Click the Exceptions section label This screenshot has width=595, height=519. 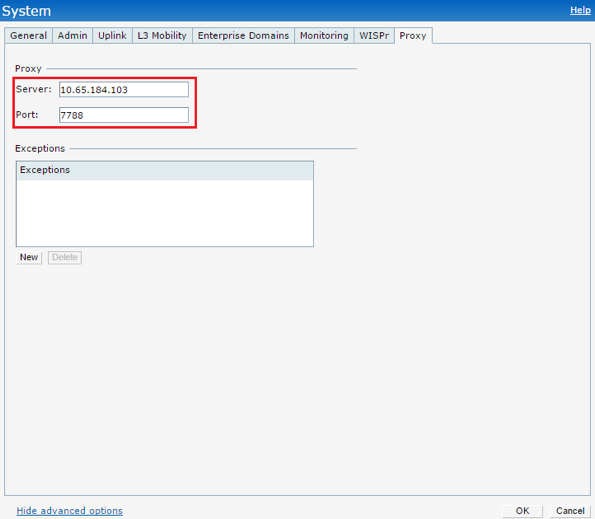40,148
